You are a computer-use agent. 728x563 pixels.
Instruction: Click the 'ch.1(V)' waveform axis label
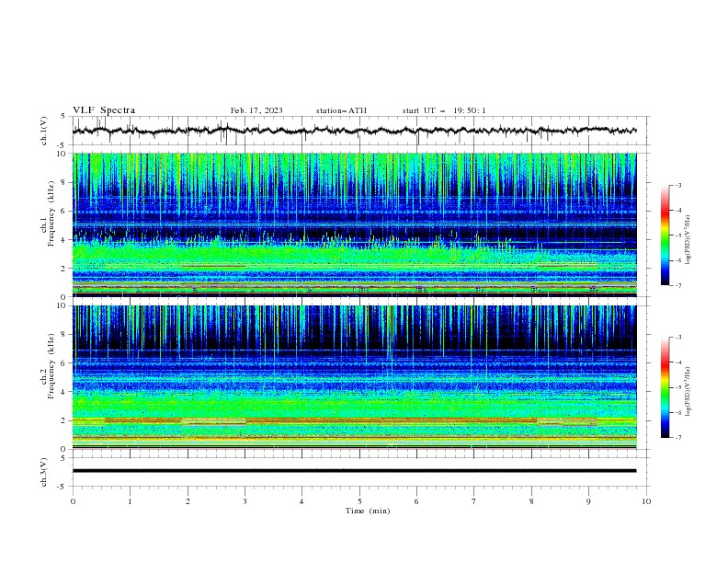coord(44,131)
